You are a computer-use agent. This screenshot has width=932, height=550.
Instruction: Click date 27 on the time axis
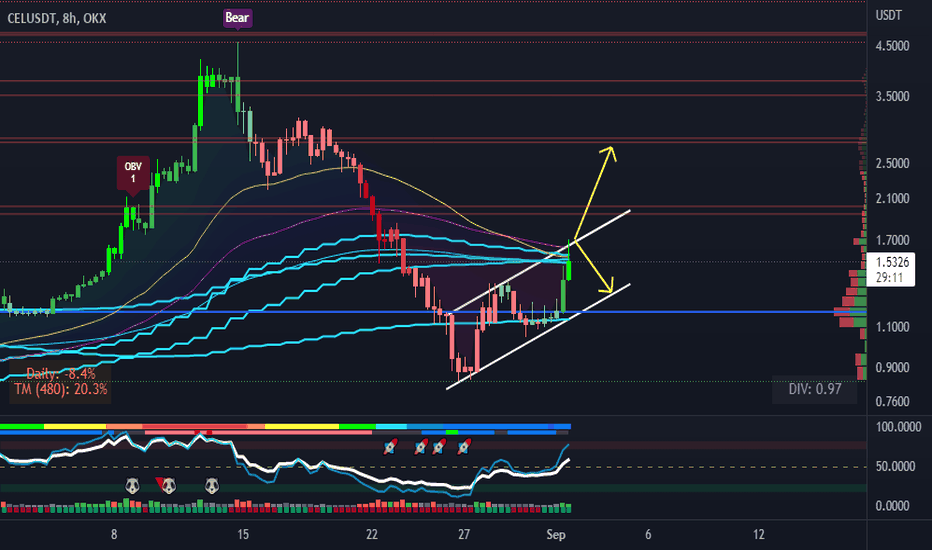(x=464, y=535)
